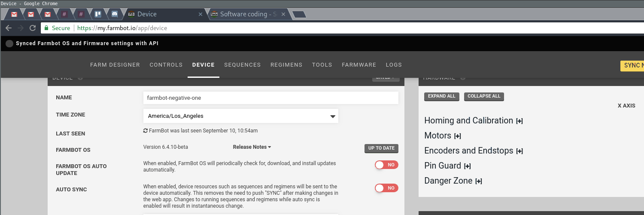Click the device name input field
The image size is (644, 215).
(270, 98)
